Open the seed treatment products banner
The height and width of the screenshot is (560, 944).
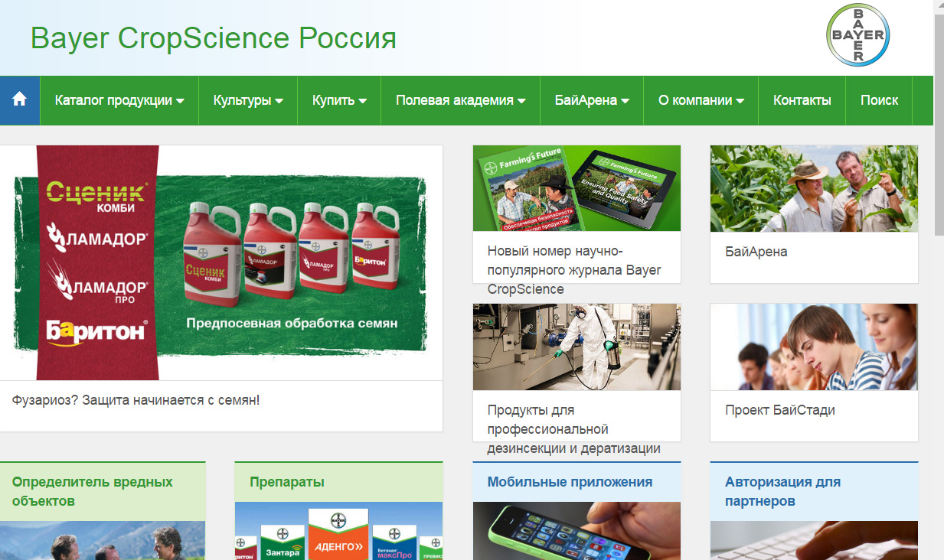(x=221, y=262)
